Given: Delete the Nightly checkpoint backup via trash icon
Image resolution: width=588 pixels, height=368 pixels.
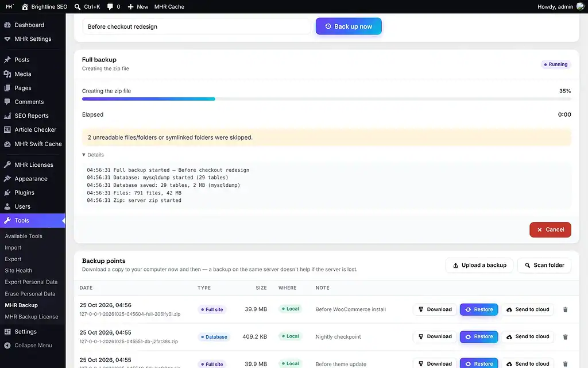Looking at the screenshot, I should point(565,337).
